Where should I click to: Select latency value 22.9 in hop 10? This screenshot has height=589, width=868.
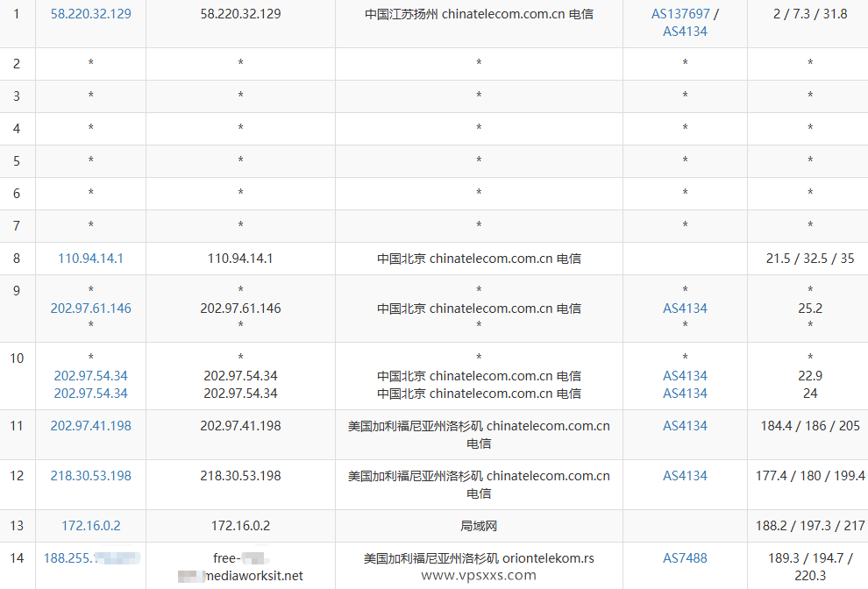click(x=810, y=376)
